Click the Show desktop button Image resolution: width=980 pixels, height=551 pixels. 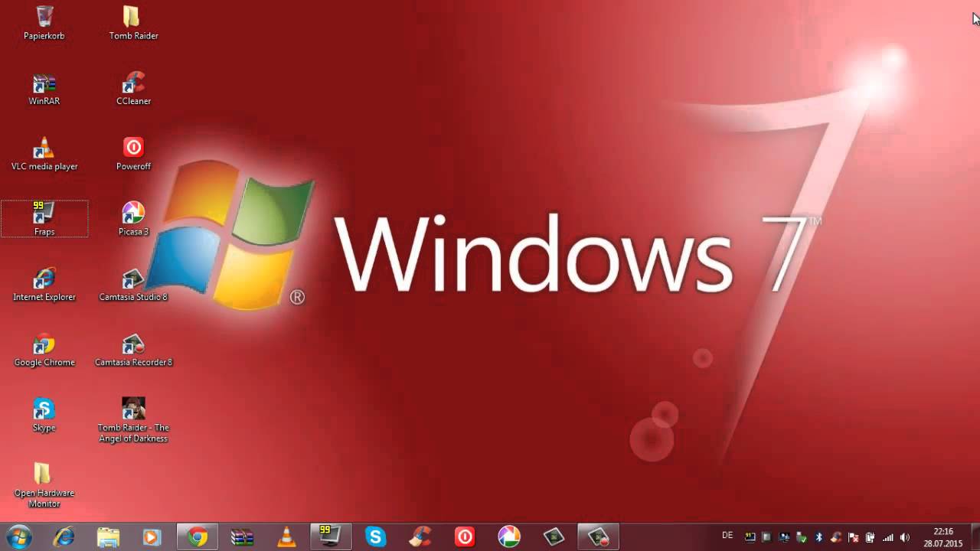coord(975,537)
